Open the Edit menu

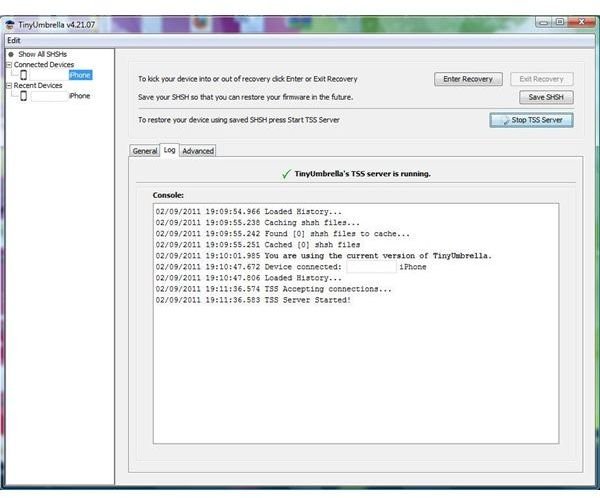pyautogui.click(x=14, y=41)
